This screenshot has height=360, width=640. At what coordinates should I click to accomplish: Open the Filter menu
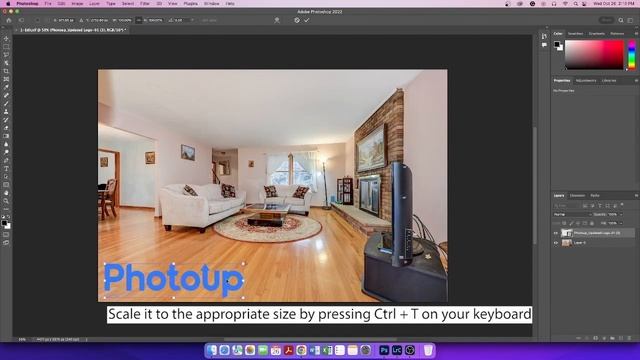coord(144,3)
